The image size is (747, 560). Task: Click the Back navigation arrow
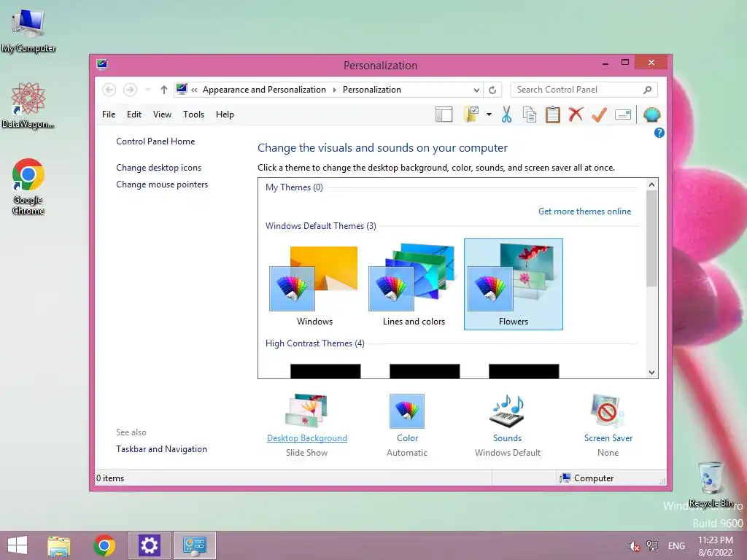coord(109,90)
